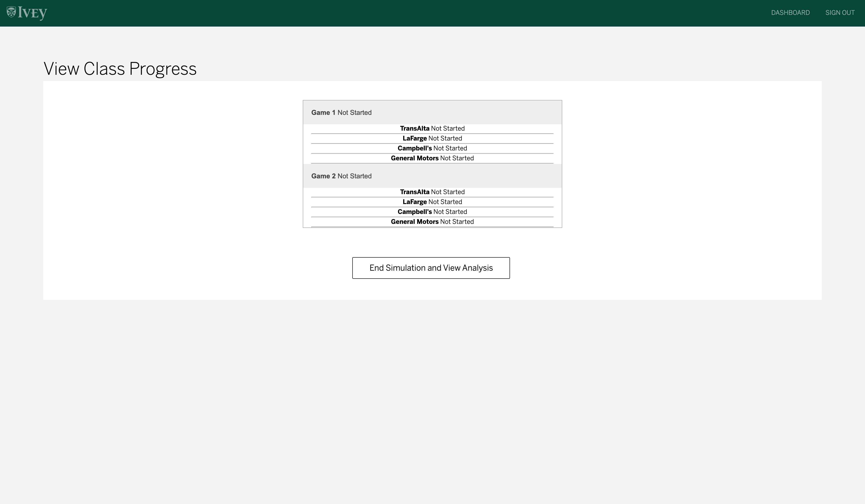Click Game 2 Not Started status text
Viewport: 865px width, 504px height.
click(x=355, y=176)
